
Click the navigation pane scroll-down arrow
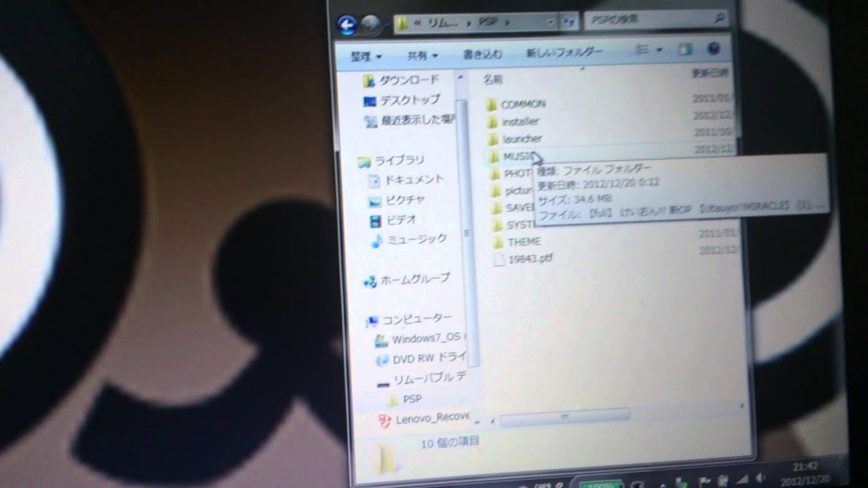(477, 421)
